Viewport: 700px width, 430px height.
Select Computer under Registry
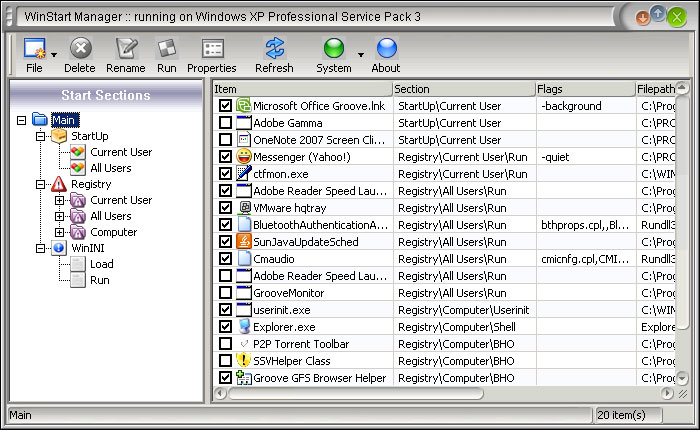pyautogui.click(x=113, y=232)
